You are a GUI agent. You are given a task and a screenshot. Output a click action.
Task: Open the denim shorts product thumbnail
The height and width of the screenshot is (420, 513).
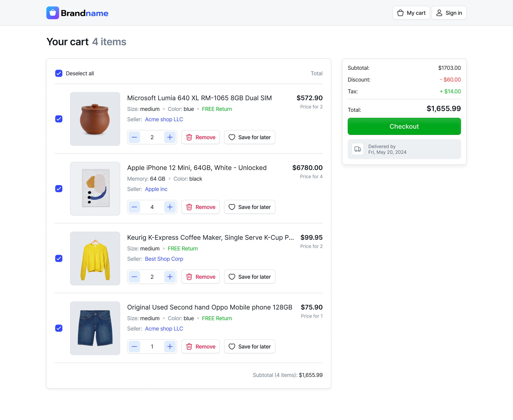click(x=95, y=328)
